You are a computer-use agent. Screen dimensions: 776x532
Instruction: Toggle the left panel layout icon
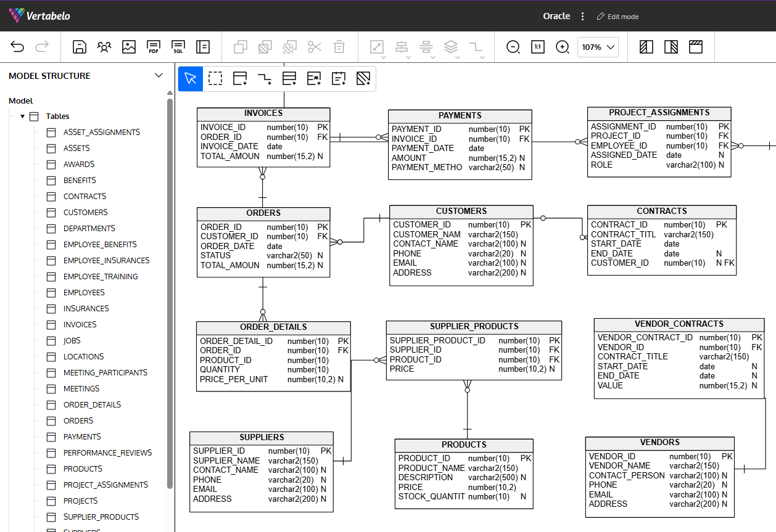pos(646,47)
